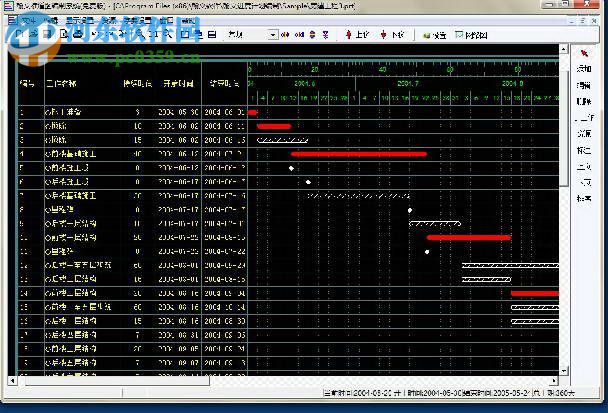Viewport: 608px width, 413px height.
Task: Click the print preview icon in the toolbar
Action: click(64, 34)
